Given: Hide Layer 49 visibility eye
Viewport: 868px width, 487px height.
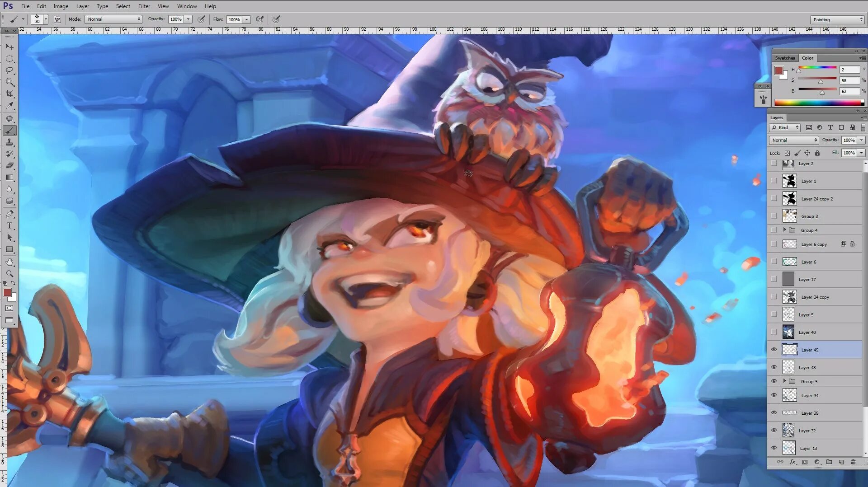Looking at the screenshot, I should [774, 350].
